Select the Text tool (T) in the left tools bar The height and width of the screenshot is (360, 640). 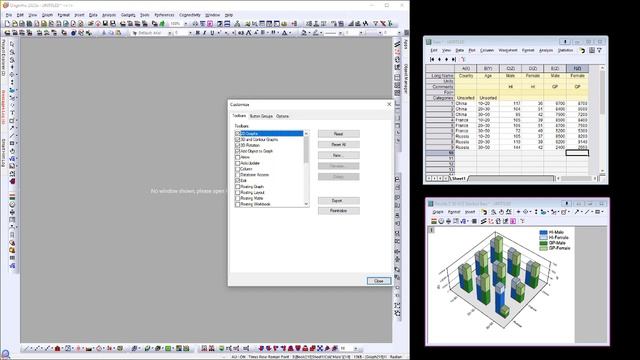tap(12, 112)
